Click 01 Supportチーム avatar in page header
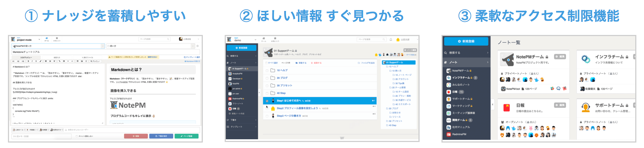The height and width of the screenshot is (148, 644). pos(268,52)
